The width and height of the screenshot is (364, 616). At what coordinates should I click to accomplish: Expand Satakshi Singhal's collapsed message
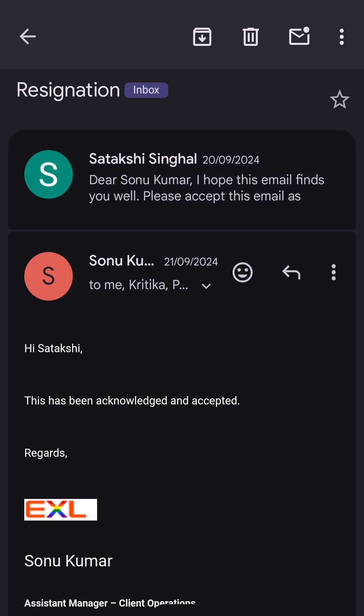(206, 188)
